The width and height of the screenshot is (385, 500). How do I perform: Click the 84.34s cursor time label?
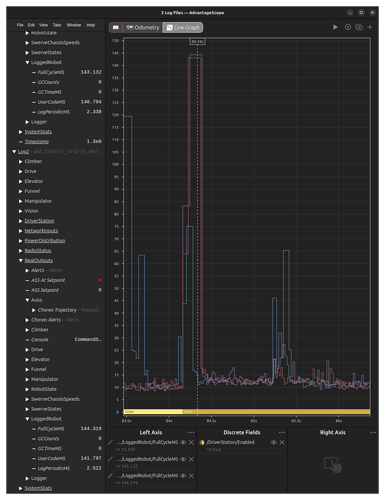click(x=197, y=42)
